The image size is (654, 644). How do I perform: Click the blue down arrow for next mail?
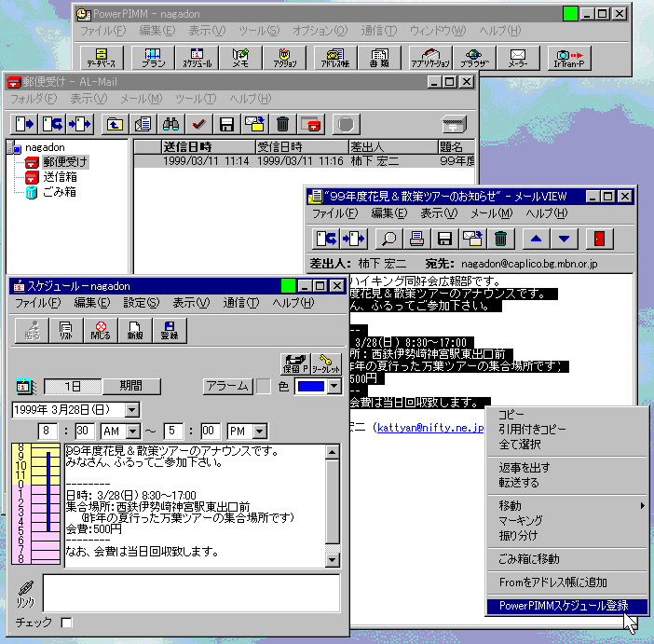565,239
